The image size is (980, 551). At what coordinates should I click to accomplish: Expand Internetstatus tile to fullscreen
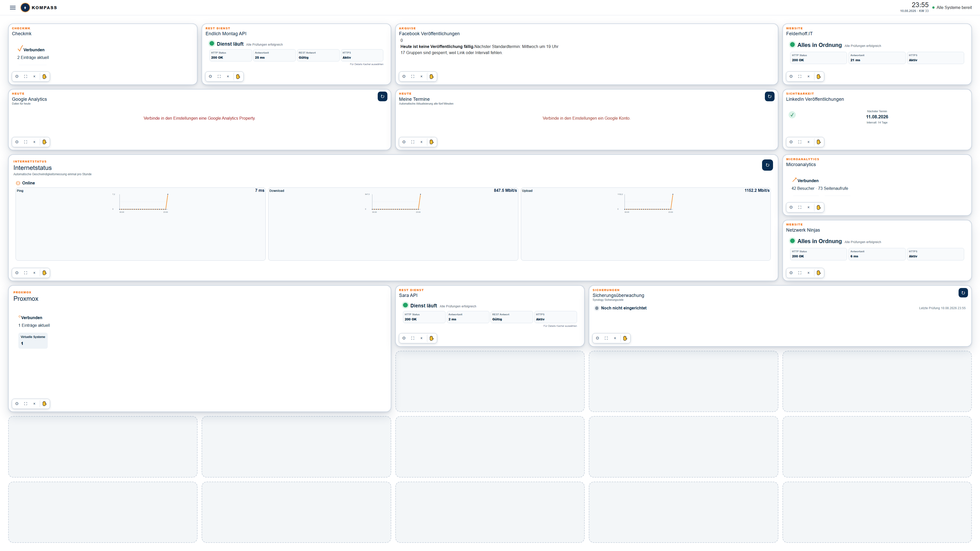coord(26,273)
